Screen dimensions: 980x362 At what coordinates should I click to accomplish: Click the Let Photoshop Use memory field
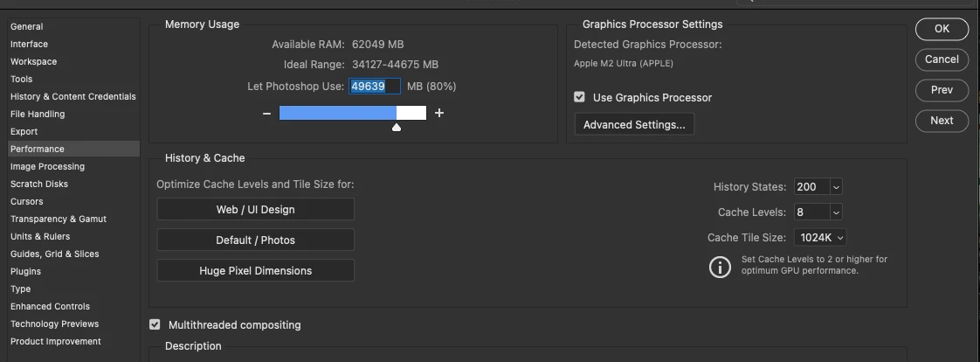pos(375,87)
